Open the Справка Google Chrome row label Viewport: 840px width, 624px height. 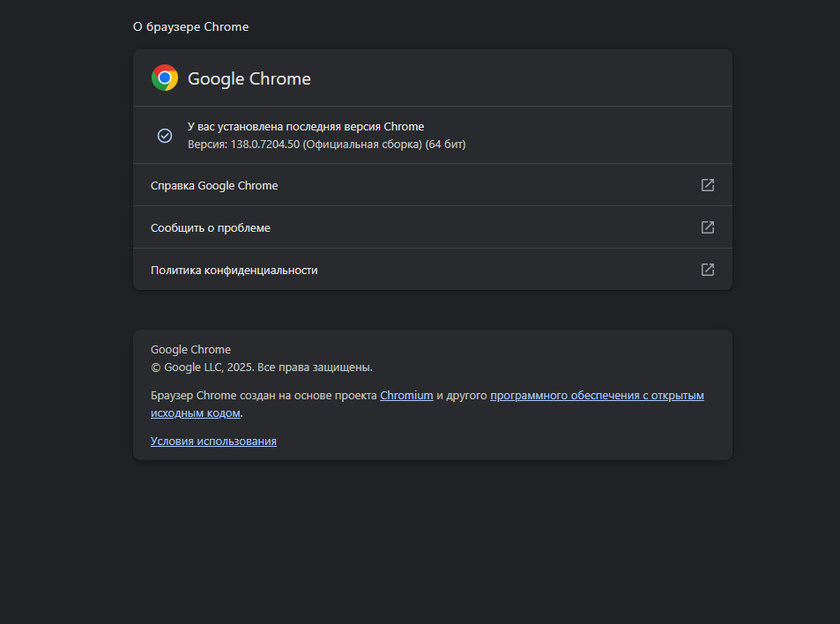(x=214, y=186)
